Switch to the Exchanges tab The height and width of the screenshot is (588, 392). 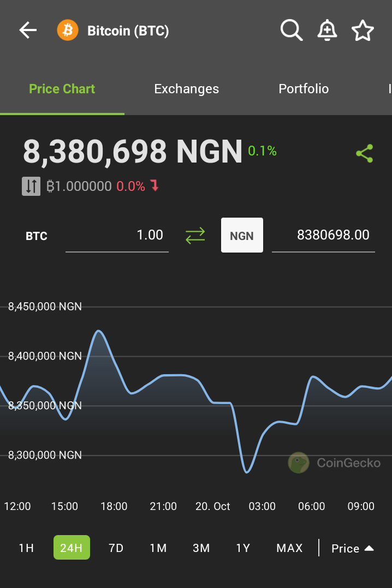(187, 89)
